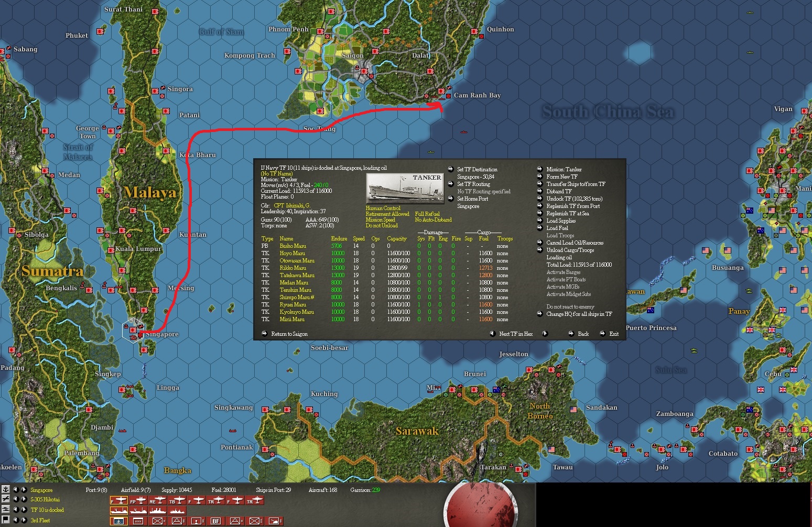This screenshot has width=812, height=527.
Task: Click the arrow icon beside Set TF Destination
Action: tap(450, 169)
